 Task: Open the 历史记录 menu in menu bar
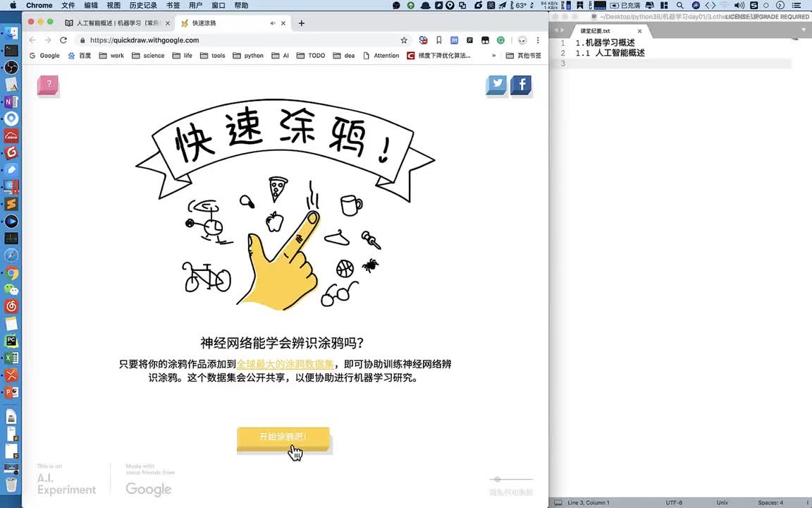coord(143,6)
